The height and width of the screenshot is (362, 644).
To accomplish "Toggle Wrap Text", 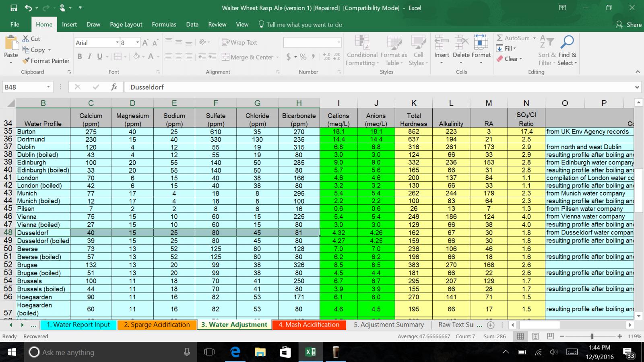I will point(239,42).
